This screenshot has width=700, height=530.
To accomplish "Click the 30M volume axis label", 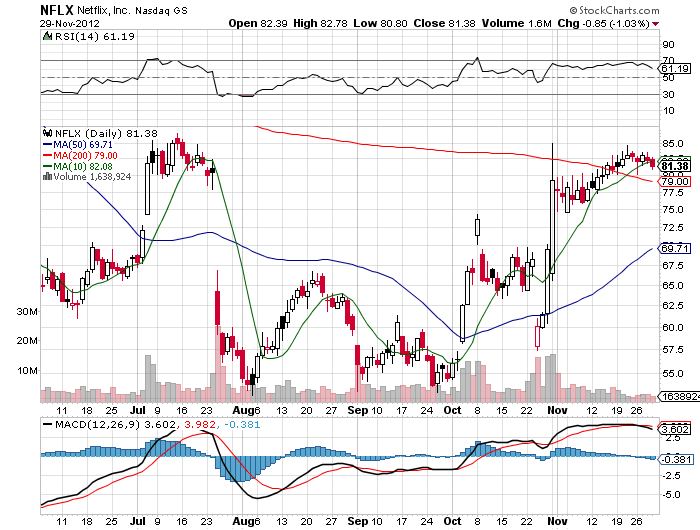I will [x=27, y=312].
